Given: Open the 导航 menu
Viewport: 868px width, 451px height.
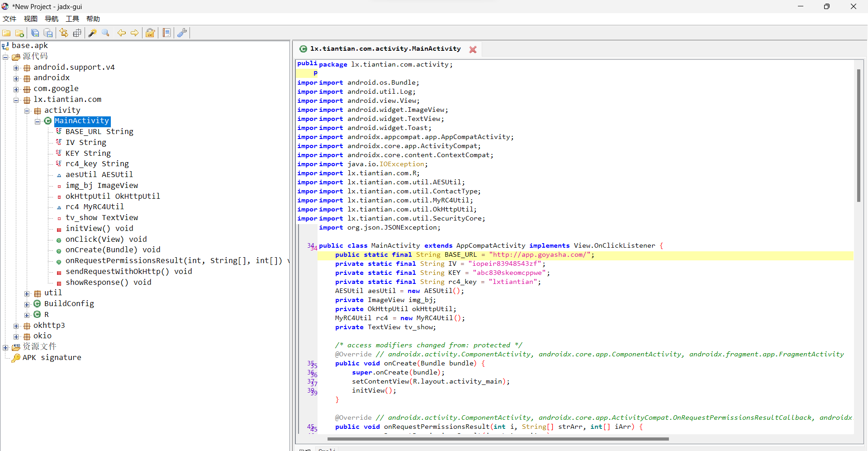Looking at the screenshot, I should click(x=52, y=19).
